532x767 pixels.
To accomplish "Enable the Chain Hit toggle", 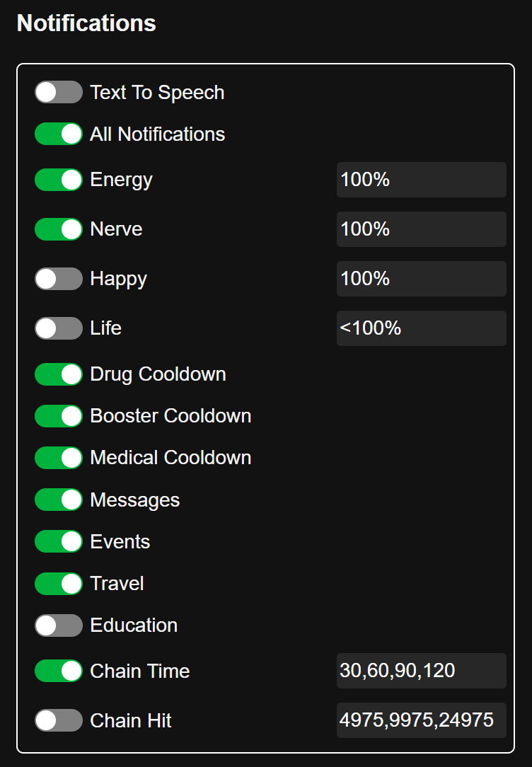I will point(59,720).
